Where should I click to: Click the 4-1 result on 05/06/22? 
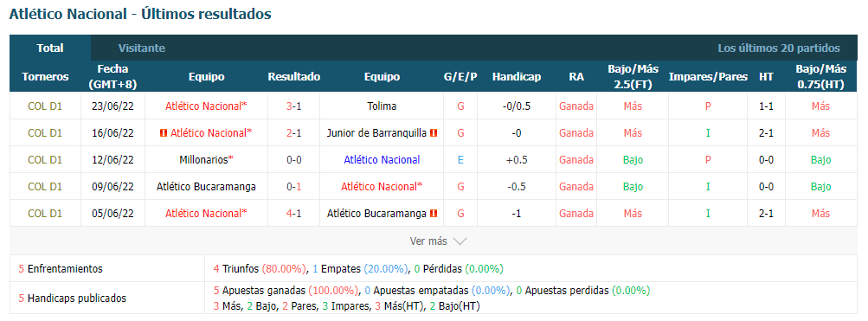coord(293,213)
